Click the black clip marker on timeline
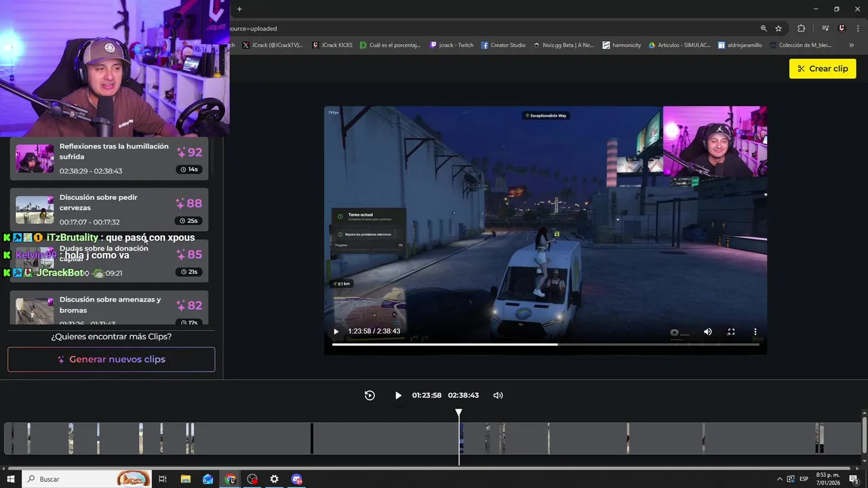868x488 pixels. [x=312, y=439]
